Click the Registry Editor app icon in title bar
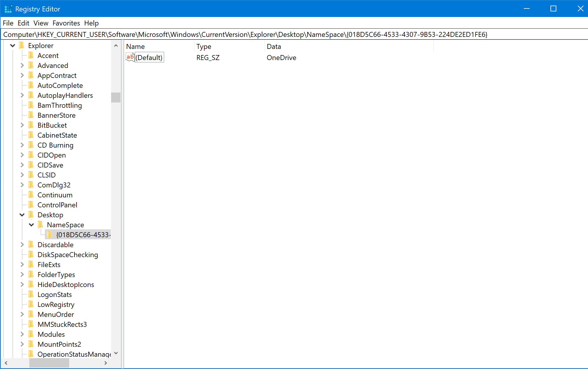Viewport: 588px width, 369px height. pos(8,9)
